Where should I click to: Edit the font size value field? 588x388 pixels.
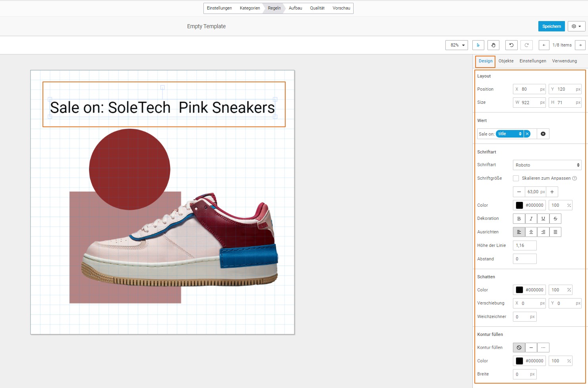[x=536, y=192]
